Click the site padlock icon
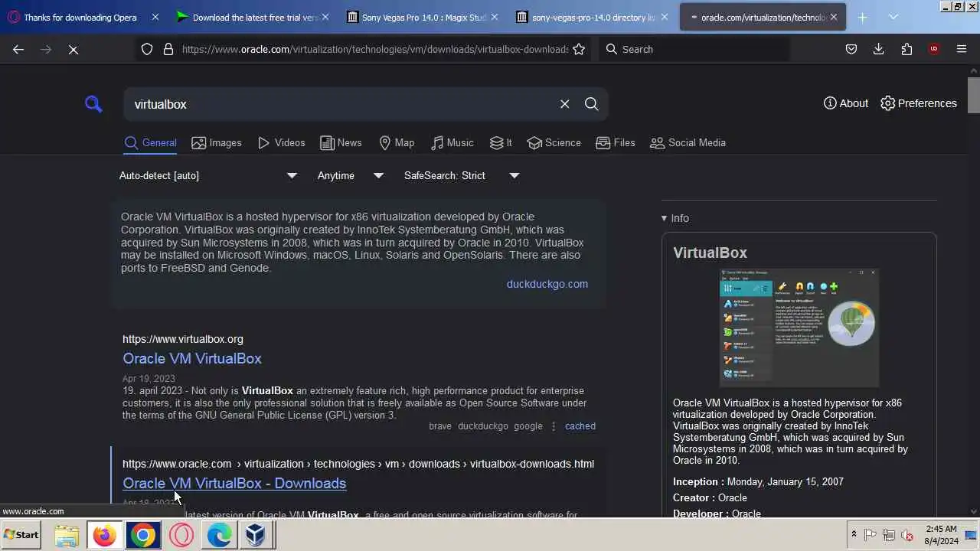This screenshot has width=980, height=551. point(168,49)
